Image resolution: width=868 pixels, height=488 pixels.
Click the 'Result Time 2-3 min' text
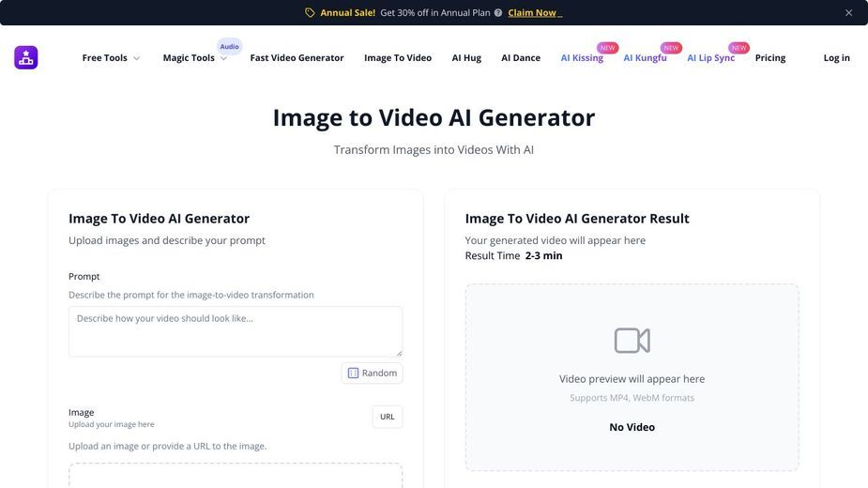click(x=513, y=255)
